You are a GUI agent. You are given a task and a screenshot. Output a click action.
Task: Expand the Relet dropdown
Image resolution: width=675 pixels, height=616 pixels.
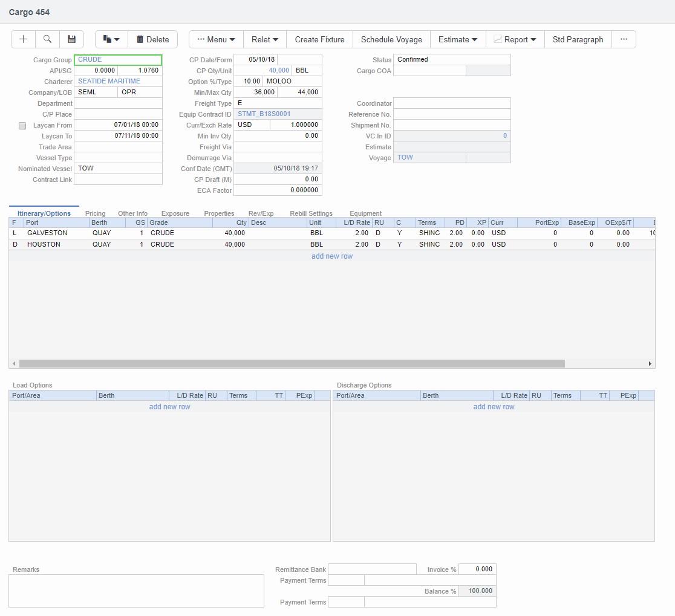265,39
